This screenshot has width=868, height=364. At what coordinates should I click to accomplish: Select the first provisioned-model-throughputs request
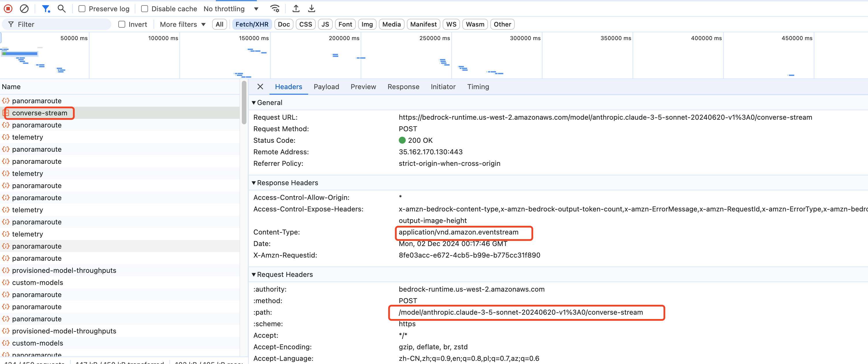point(120,270)
